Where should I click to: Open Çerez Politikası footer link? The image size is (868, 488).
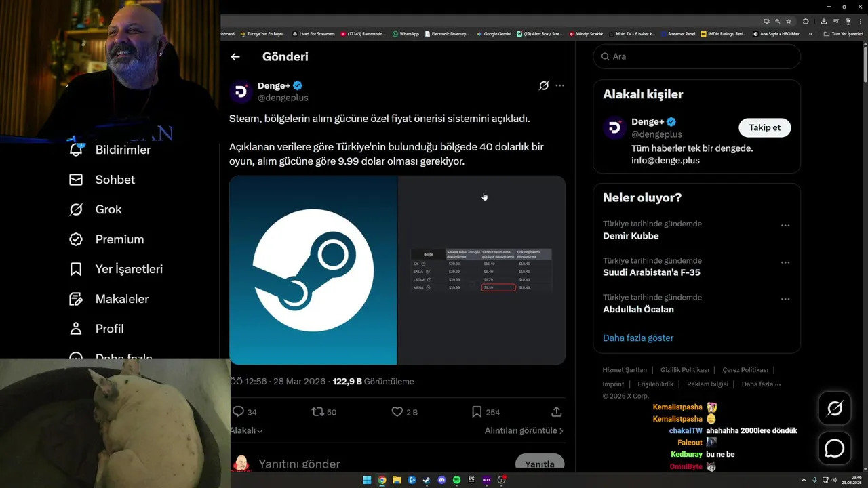[x=745, y=370]
